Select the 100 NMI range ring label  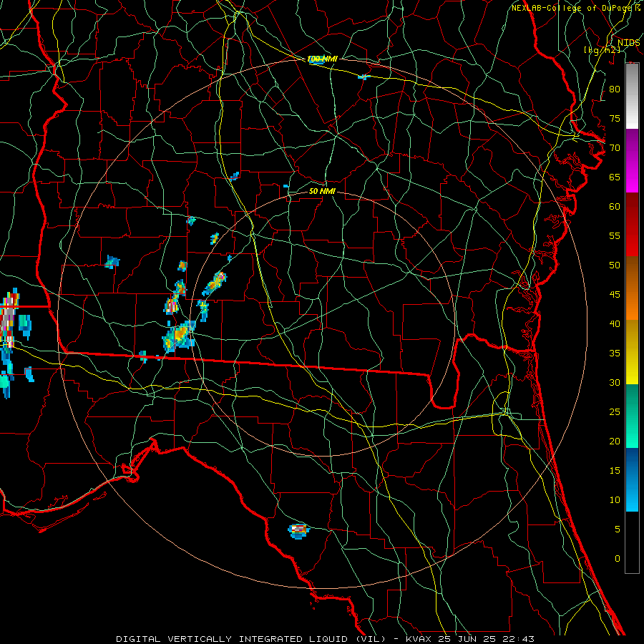[322, 59]
